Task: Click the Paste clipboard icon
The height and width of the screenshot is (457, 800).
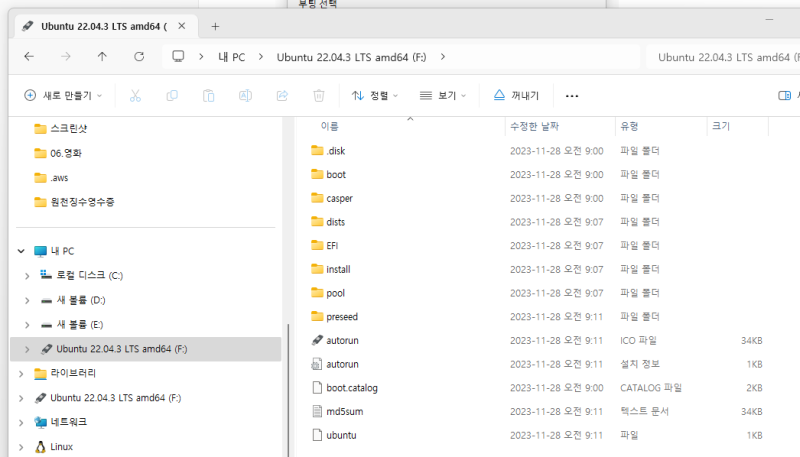Action: coord(208,96)
